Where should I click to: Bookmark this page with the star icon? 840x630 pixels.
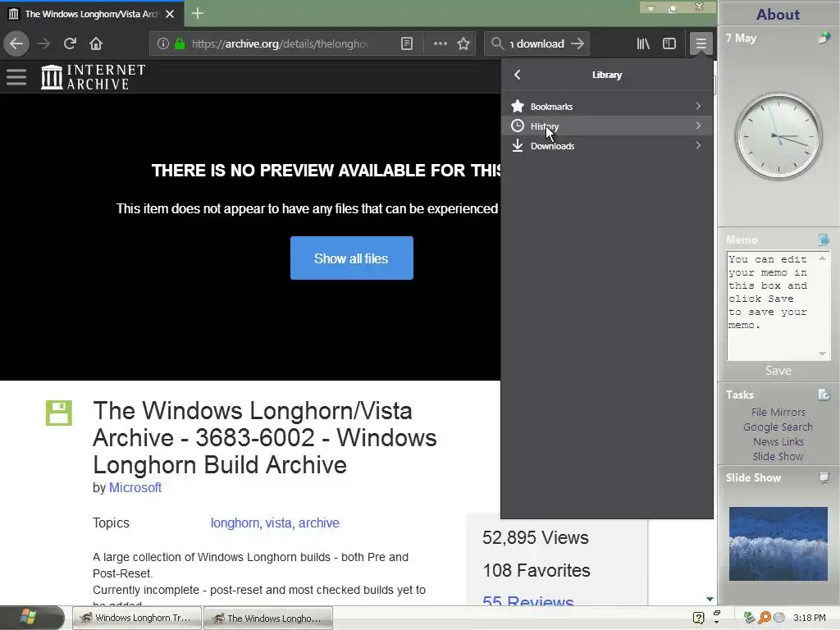pos(463,43)
